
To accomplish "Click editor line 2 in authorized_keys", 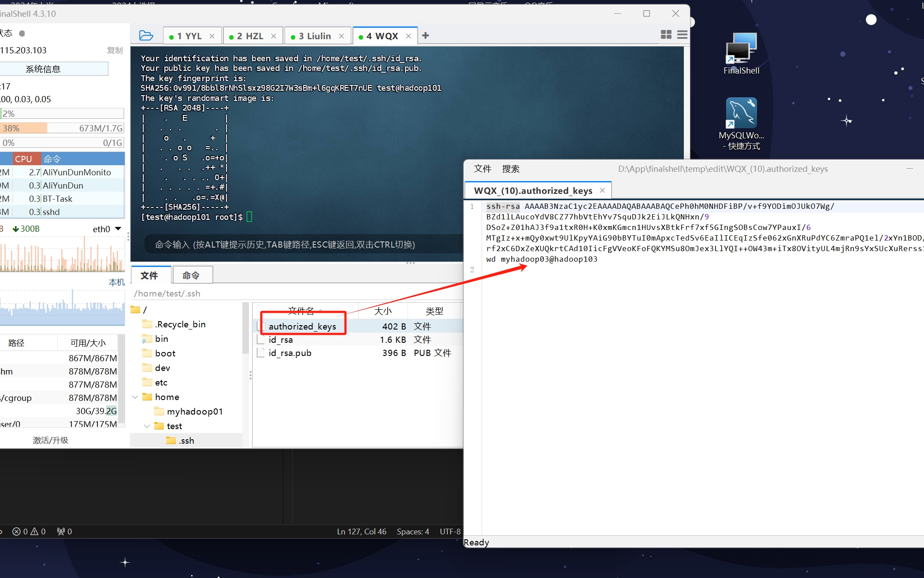I will click(x=703, y=270).
